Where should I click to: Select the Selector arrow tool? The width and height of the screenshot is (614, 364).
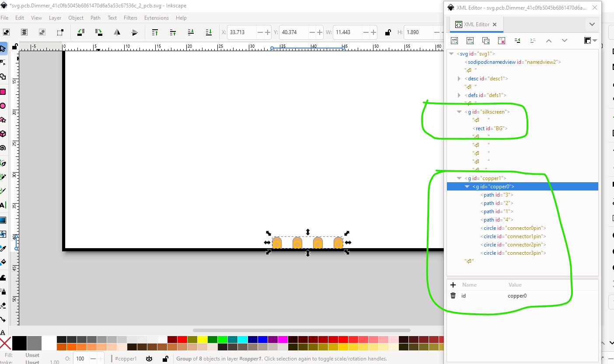tap(3, 49)
